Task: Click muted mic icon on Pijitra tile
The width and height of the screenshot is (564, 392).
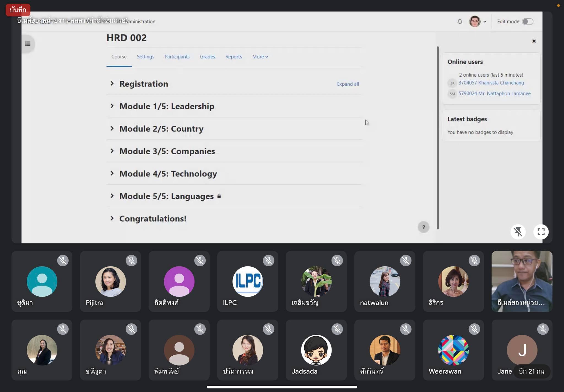Action: tap(131, 261)
